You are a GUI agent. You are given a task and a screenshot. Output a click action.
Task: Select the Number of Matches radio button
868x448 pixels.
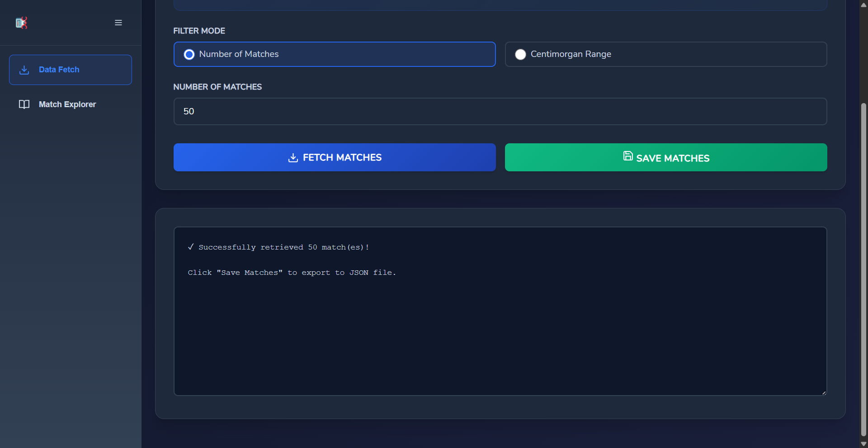click(189, 55)
